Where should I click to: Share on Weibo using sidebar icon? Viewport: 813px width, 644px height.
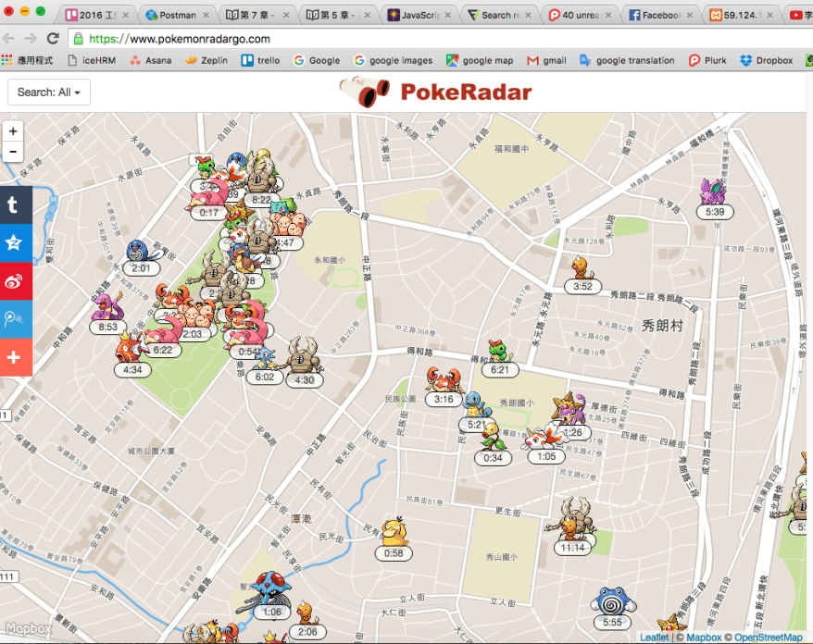[x=15, y=279]
